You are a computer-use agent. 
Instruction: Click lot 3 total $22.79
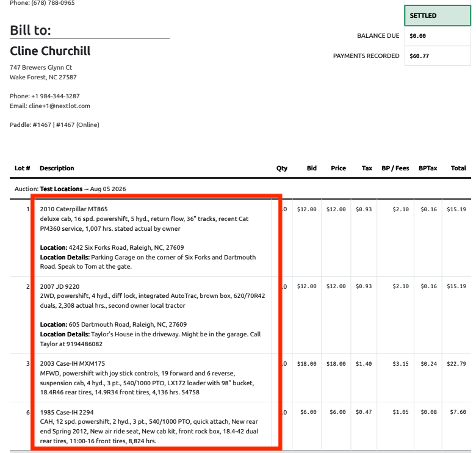pos(456,364)
